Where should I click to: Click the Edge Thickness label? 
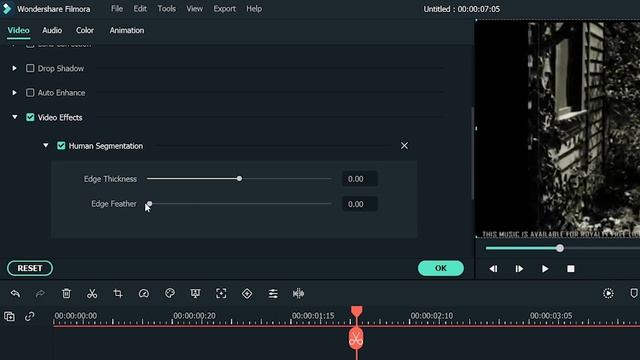tap(110, 179)
